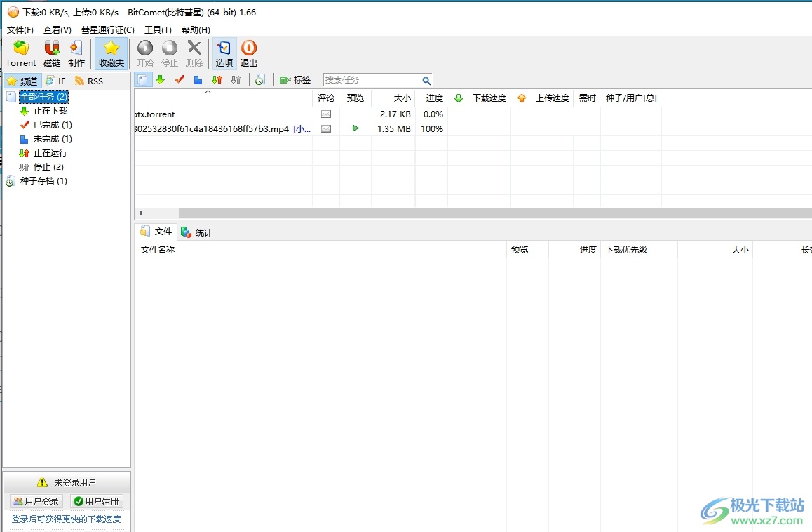Open the 文件 menu
The image size is (812, 532).
click(20, 30)
